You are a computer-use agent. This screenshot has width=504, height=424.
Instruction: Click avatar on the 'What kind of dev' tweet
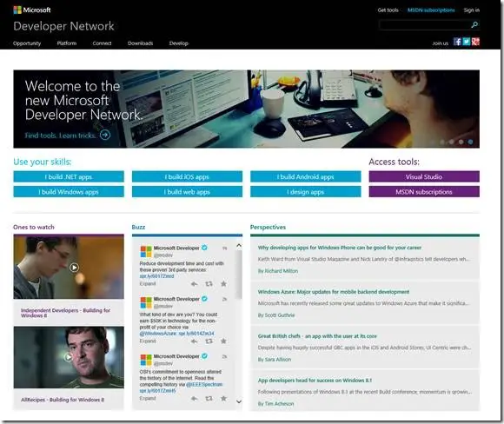146,302
